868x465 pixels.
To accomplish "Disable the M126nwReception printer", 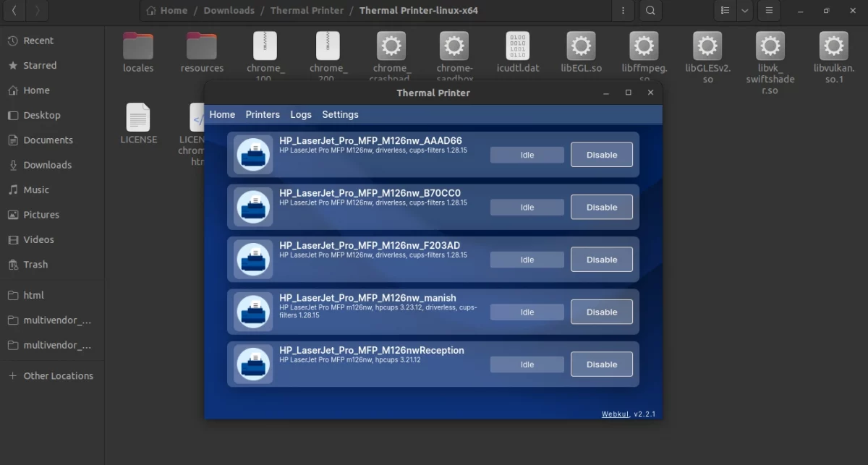I will coord(602,364).
